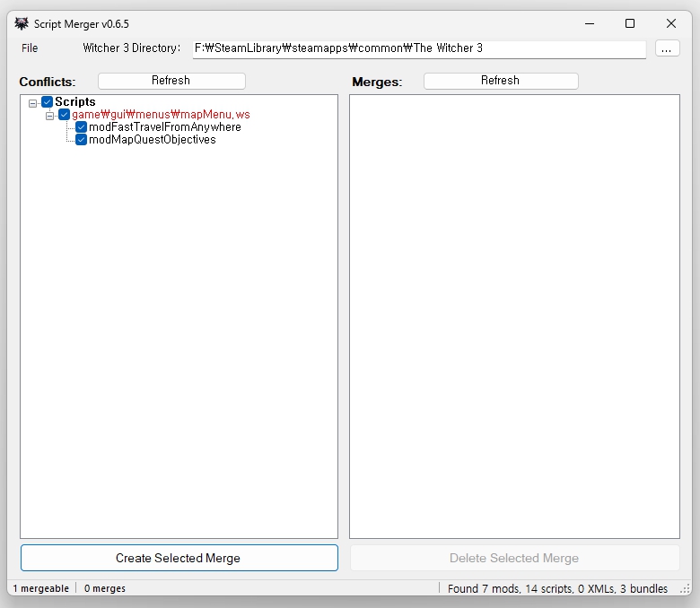Click the Script Merger wolf app icon
This screenshot has width=700, height=608.
(x=22, y=23)
